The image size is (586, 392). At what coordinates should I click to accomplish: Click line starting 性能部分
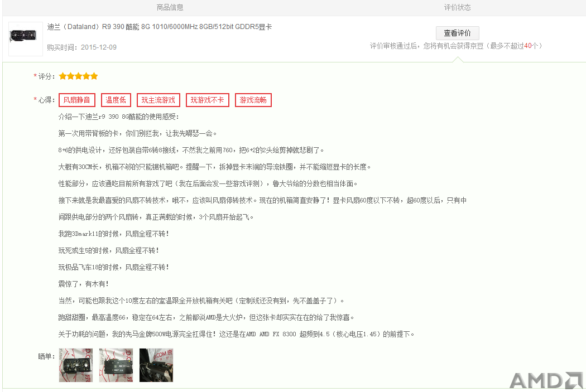[208, 183]
